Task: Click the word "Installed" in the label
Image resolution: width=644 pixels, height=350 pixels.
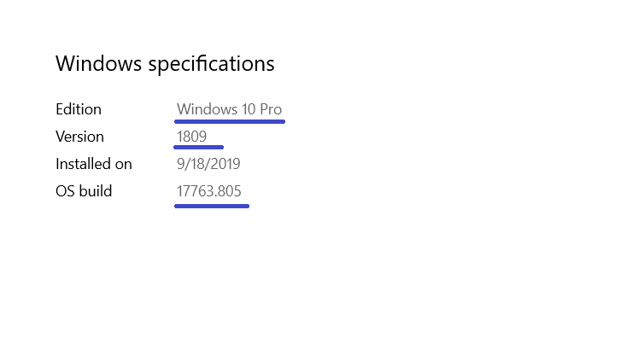Action: (x=84, y=164)
